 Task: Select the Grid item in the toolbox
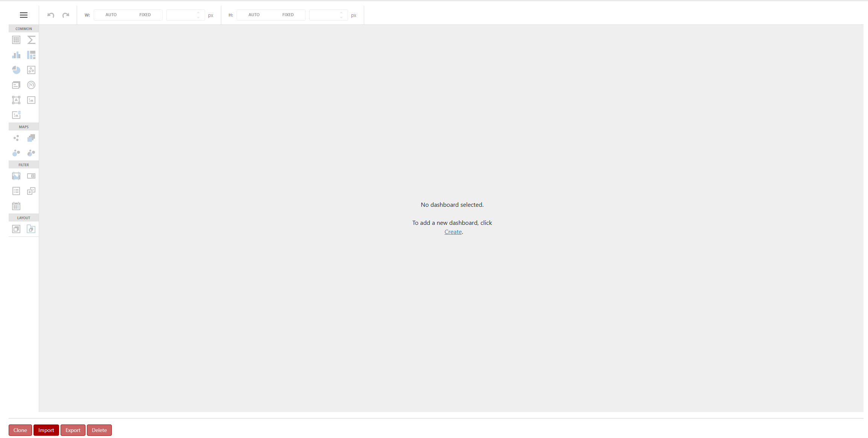(x=16, y=40)
